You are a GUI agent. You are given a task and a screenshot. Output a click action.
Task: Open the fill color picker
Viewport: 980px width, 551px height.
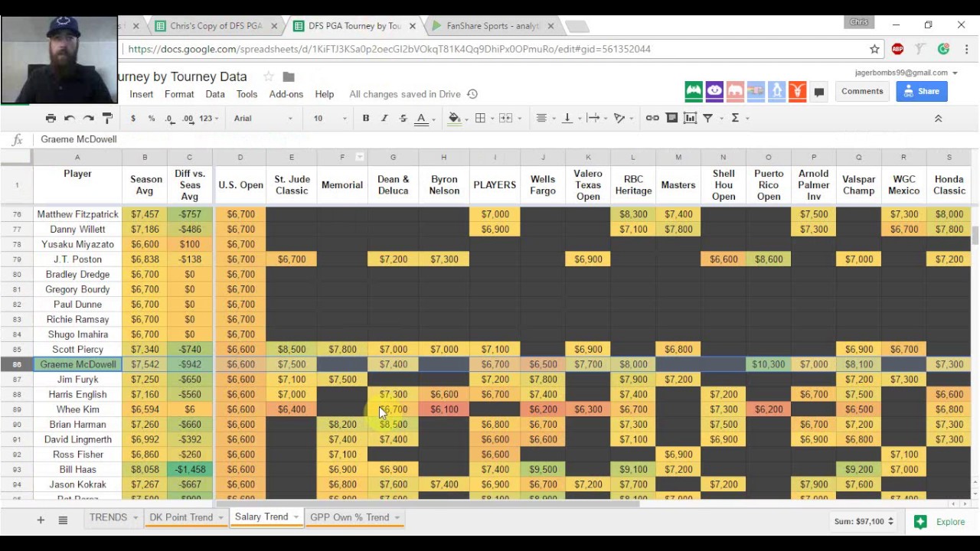pyautogui.click(x=455, y=118)
